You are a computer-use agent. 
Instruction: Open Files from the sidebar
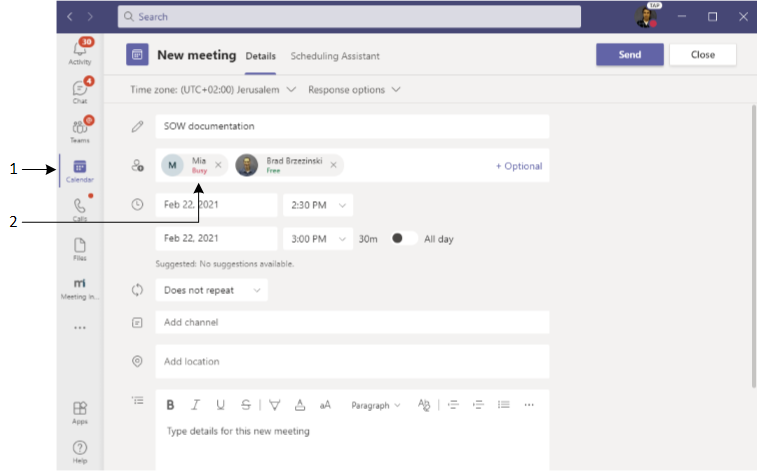[80, 248]
